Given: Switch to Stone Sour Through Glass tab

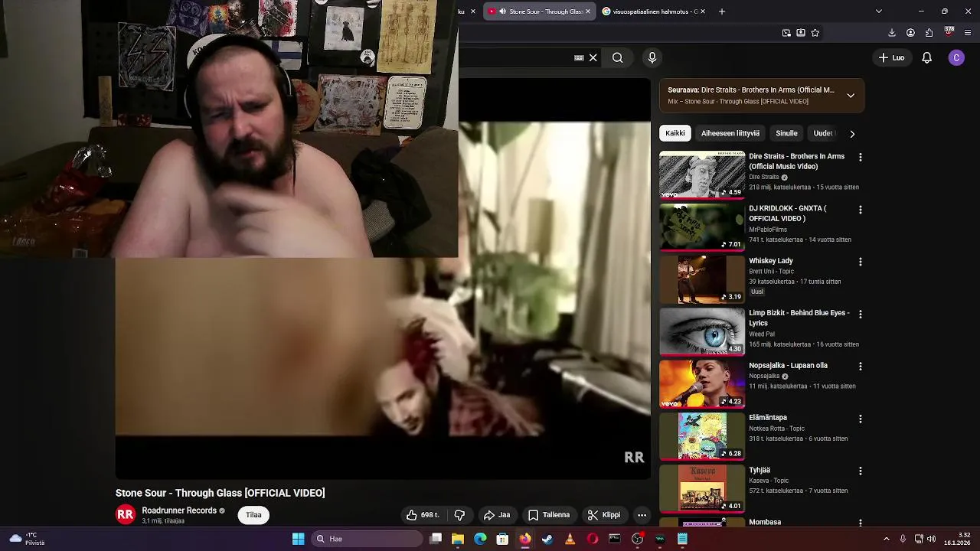Looking at the screenshot, I should point(540,11).
